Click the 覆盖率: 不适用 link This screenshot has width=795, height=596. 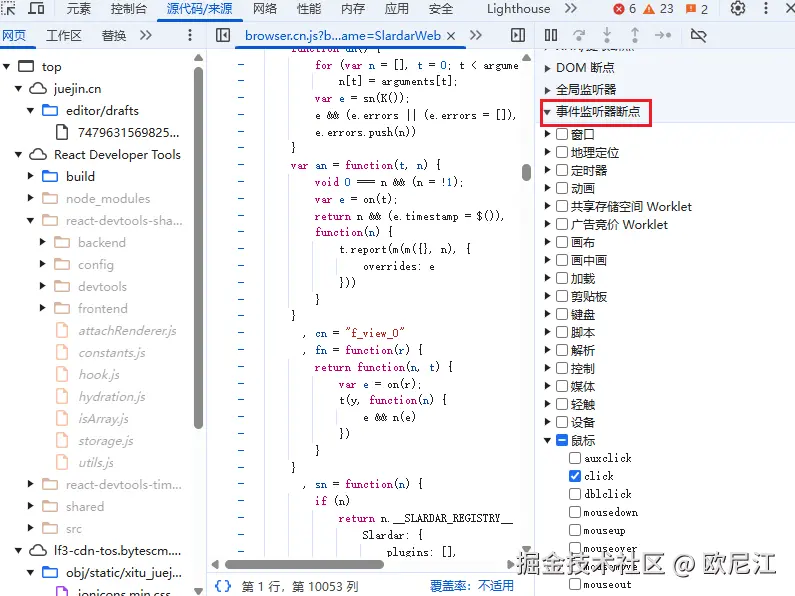point(472,586)
